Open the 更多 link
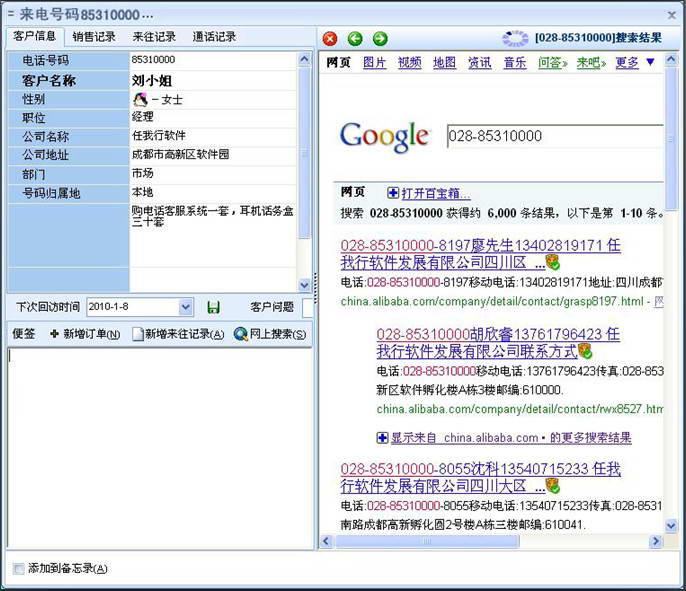This screenshot has width=686, height=591. [627, 63]
